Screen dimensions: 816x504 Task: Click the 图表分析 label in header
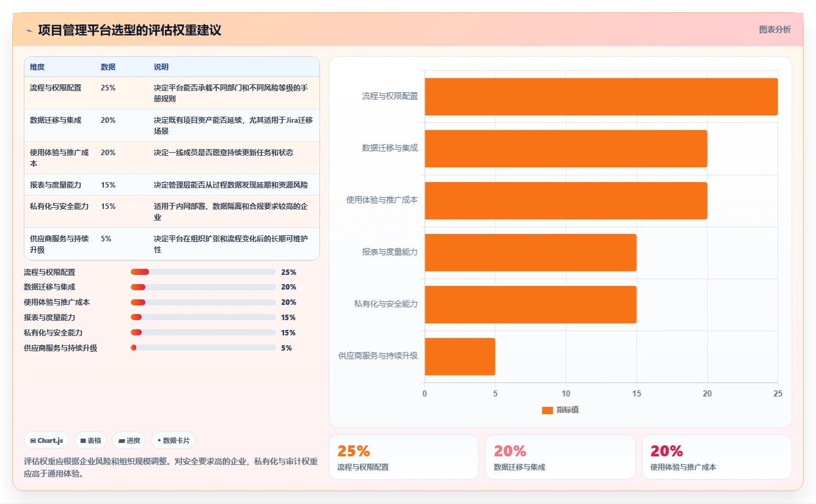coord(774,29)
